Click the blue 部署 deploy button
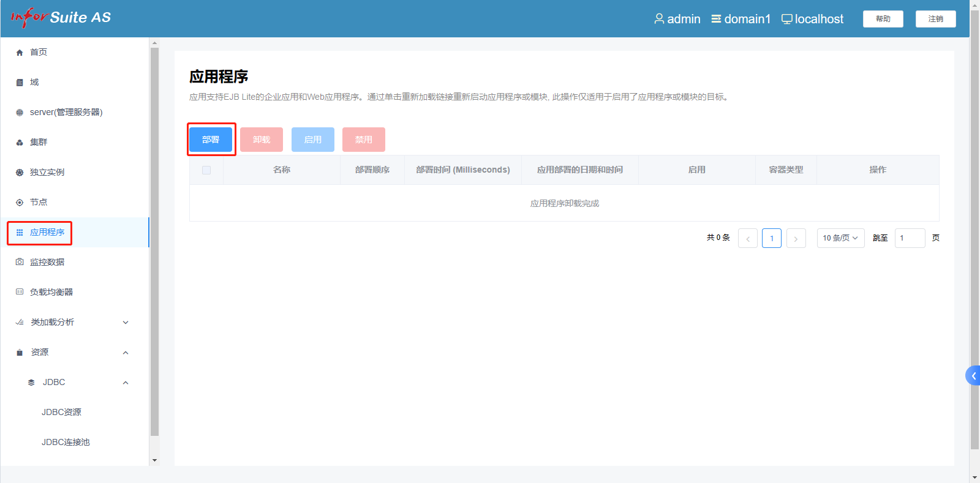Viewport: 980px width, 483px height. coord(211,140)
